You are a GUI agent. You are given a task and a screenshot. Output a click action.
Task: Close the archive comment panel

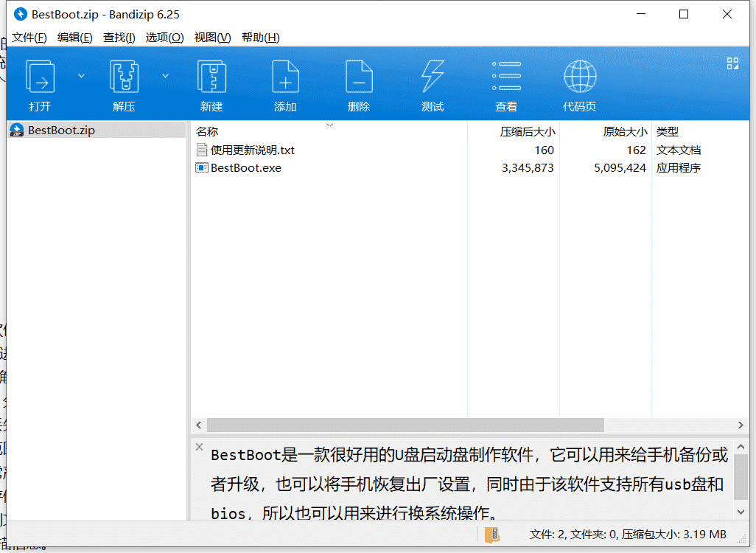click(199, 447)
